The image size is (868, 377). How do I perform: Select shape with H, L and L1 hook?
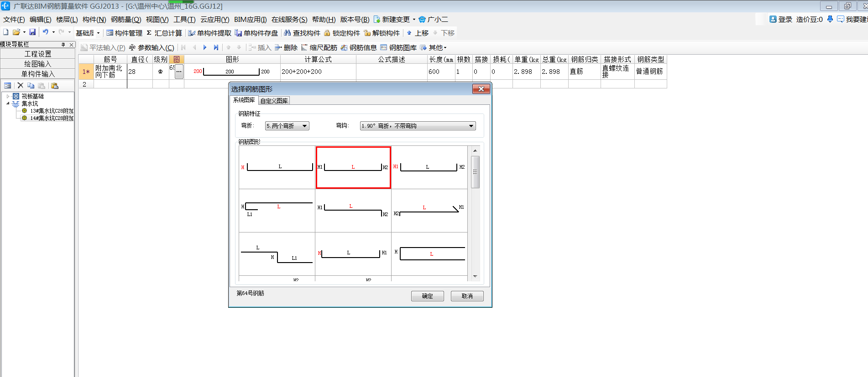coord(277,210)
